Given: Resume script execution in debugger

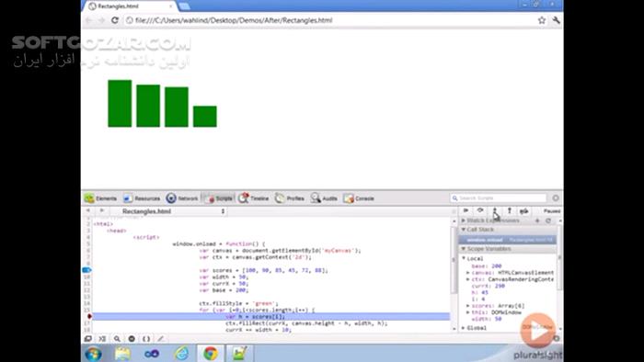Looking at the screenshot, I should pos(466,210).
